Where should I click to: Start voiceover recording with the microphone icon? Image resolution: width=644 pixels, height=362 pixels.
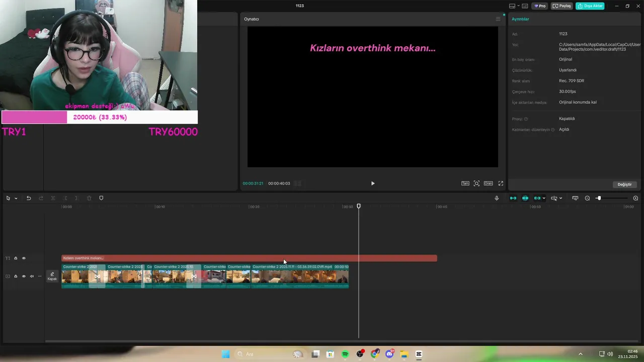coord(497,198)
